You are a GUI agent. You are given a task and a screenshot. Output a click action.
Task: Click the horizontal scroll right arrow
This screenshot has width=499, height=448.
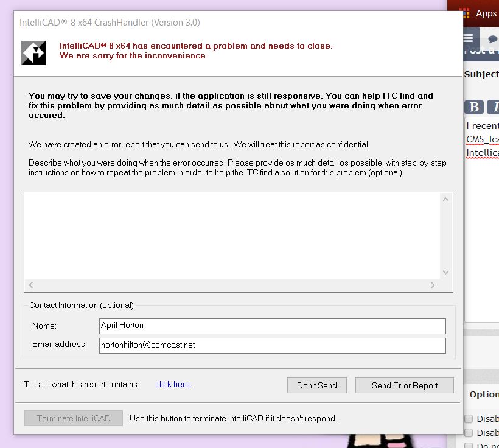[x=433, y=285]
